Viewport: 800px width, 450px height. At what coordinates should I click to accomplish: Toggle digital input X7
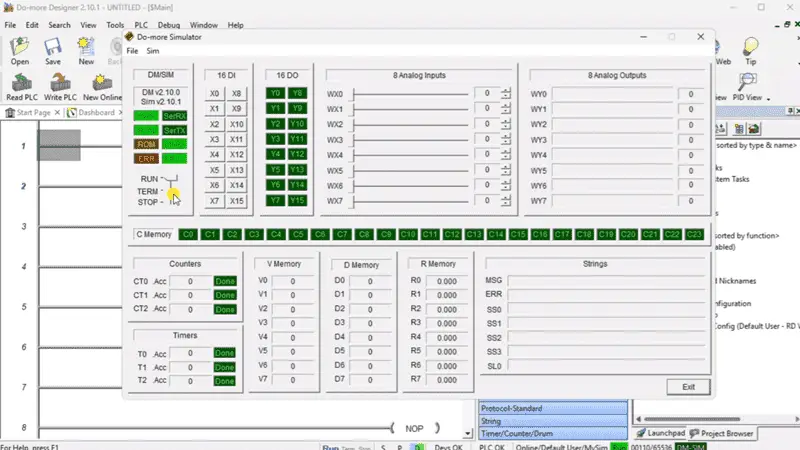[214, 201]
